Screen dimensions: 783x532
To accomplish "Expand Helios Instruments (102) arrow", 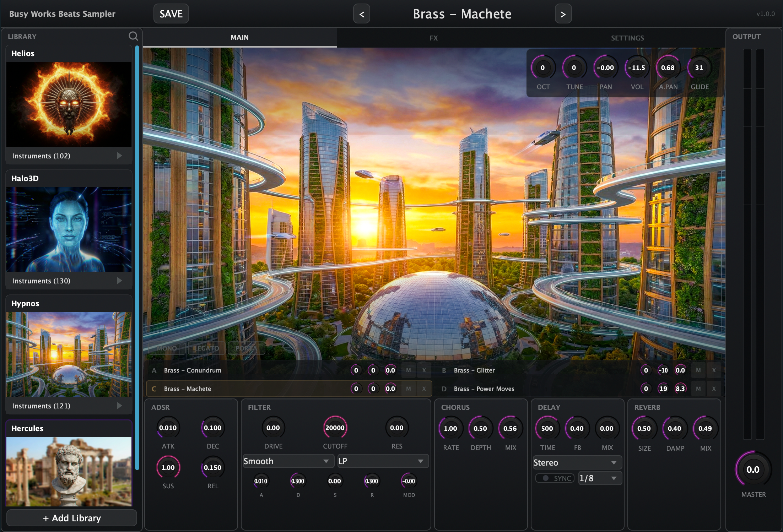I will click(x=119, y=156).
